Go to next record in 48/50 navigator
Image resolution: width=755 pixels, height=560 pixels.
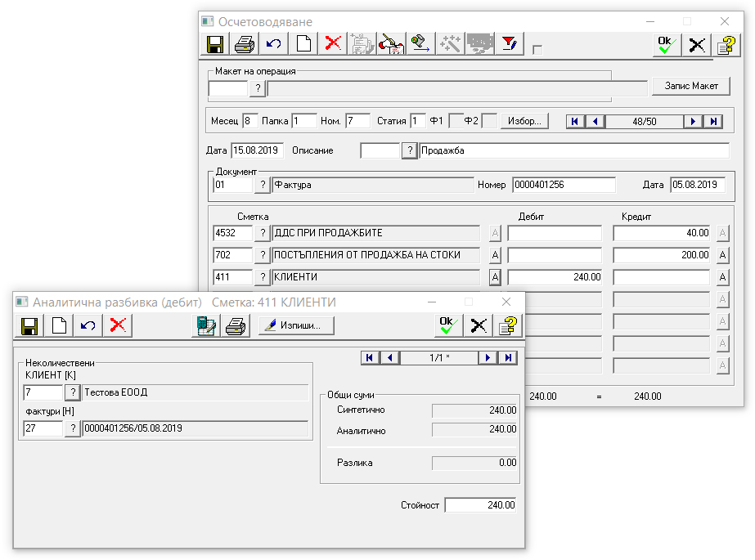(x=694, y=121)
